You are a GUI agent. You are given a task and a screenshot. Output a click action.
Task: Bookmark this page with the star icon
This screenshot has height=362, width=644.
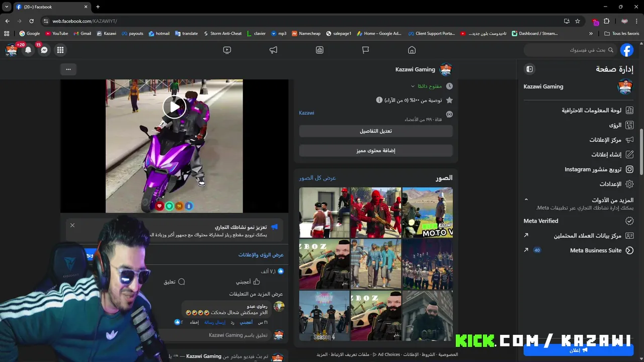point(578,21)
